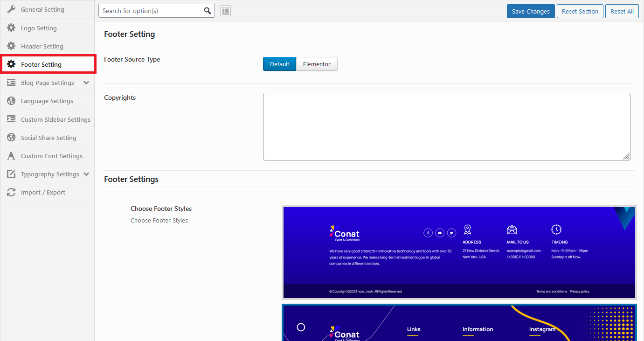Click the search magnifier icon
Viewport: 644px width, 341px height.
coord(208,10)
